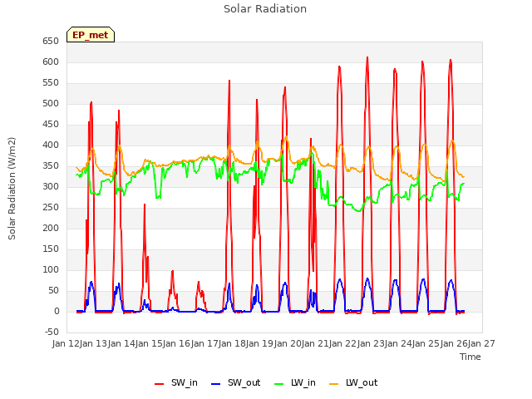The height and width of the screenshot is (399, 532).
Task: Toggle the LW_out legend entry
Action: click(353, 382)
